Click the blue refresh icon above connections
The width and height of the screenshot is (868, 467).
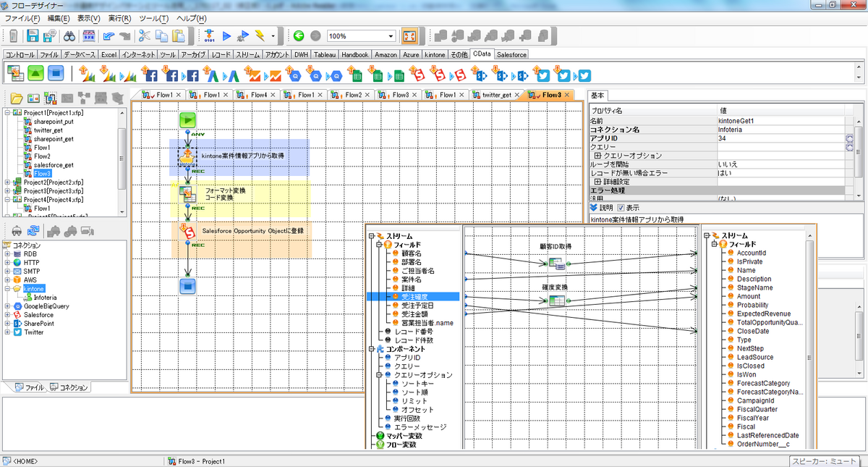click(33, 232)
